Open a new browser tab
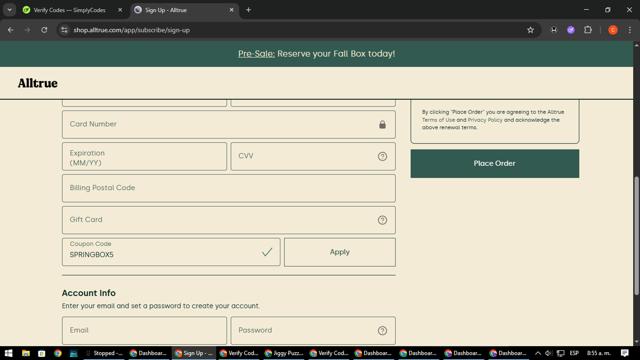Viewport: 640px width, 360px height. 248,10
